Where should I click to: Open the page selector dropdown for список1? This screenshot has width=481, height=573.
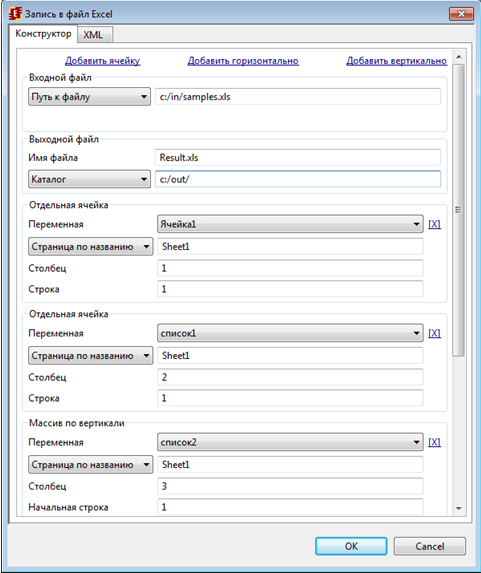(91, 356)
